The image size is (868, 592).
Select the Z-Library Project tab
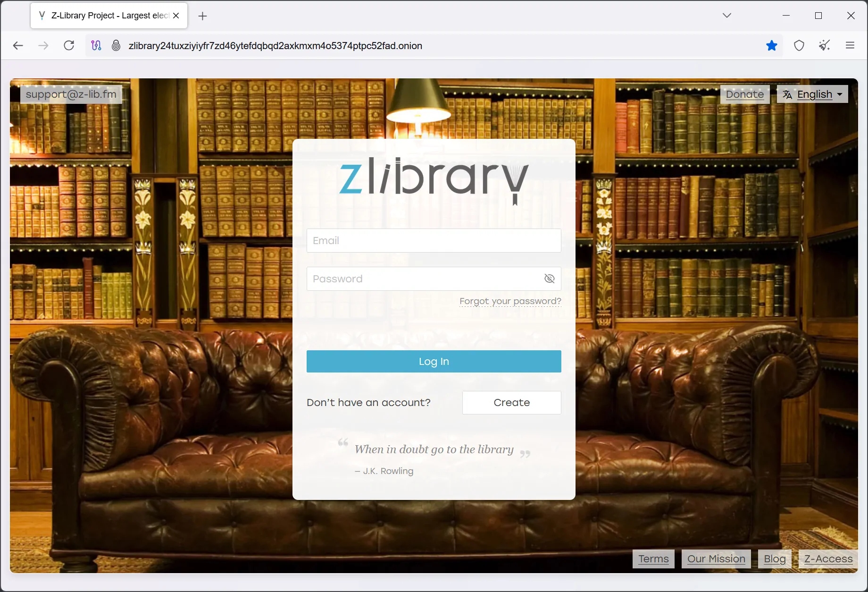tap(109, 16)
